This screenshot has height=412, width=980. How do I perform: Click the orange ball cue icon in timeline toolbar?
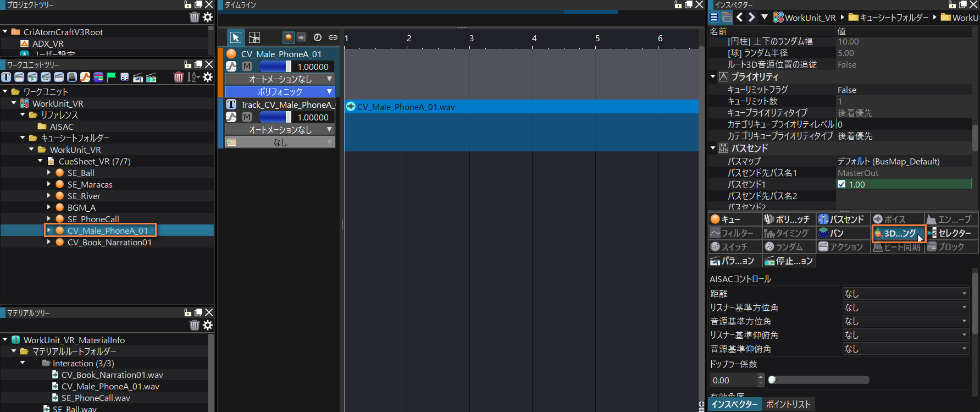click(289, 37)
